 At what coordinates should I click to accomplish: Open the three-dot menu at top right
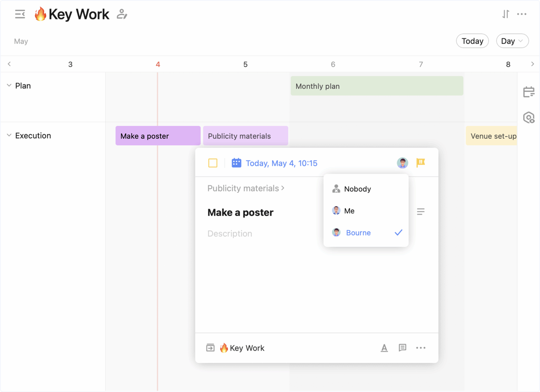(x=522, y=14)
